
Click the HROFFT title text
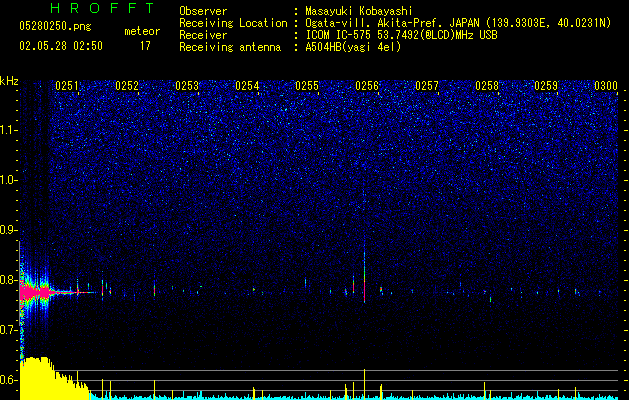pyautogui.click(x=103, y=8)
